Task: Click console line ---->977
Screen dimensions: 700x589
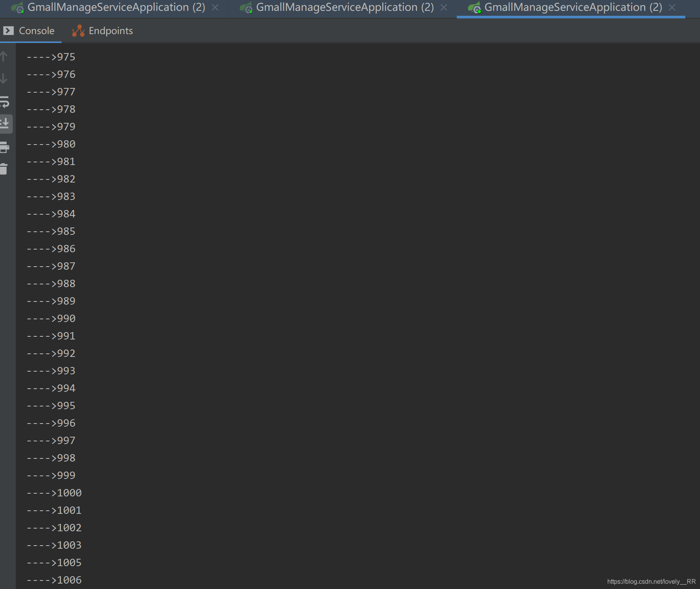Action: point(51,92)
